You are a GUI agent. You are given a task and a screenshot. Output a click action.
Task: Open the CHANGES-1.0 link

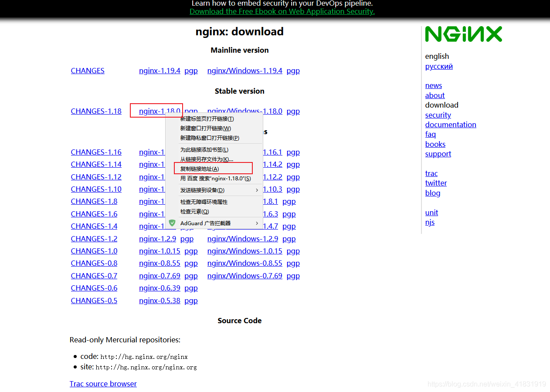coord(94,251)
